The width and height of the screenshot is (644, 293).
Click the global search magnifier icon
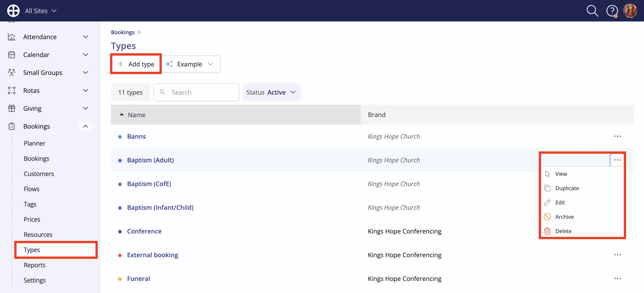coord(592,11)
